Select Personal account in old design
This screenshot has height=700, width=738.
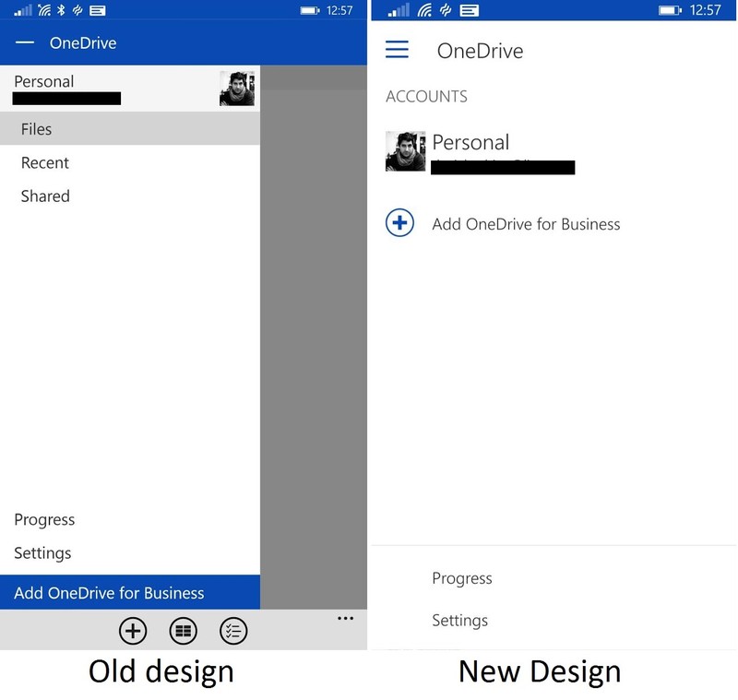click(130, 89)
